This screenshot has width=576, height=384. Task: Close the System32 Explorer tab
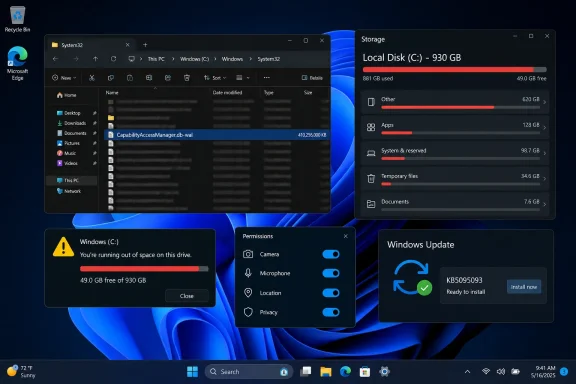click(x=127, y=45)
